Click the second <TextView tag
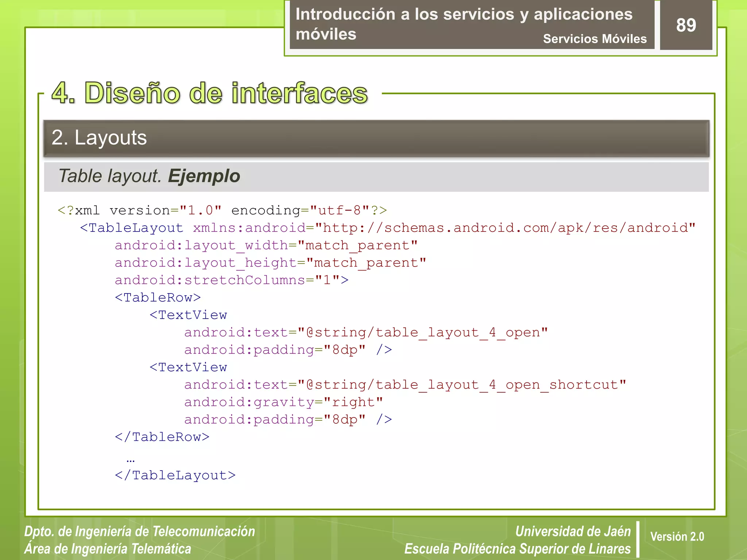 (188, 367)
